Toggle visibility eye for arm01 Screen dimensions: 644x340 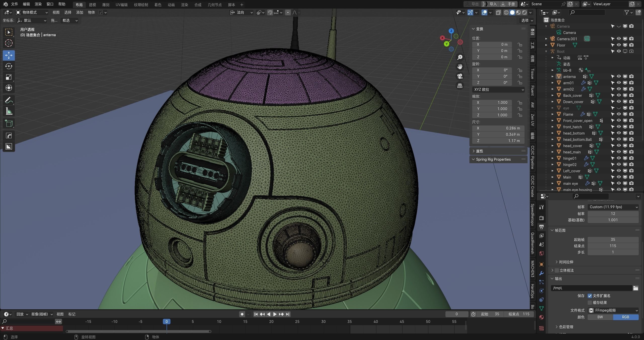619,83
